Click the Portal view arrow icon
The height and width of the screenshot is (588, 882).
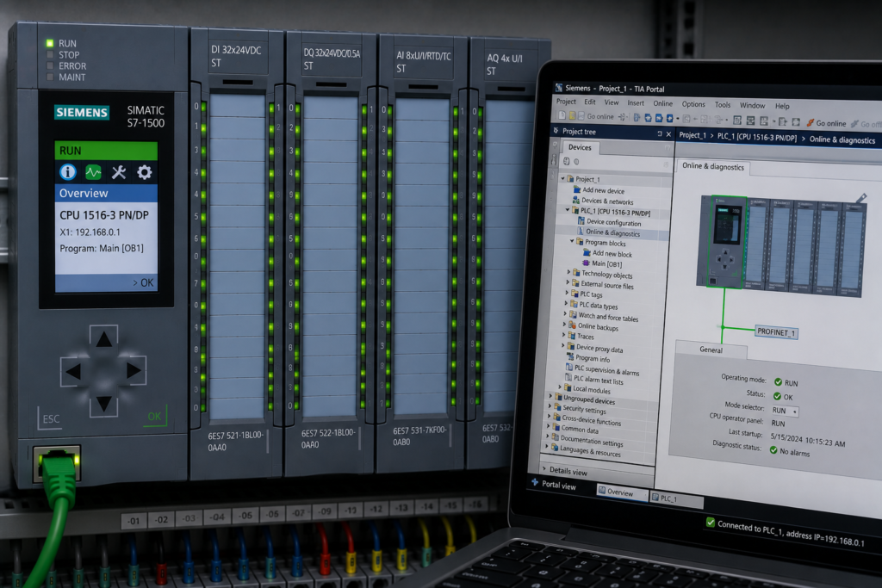[535, 482]
